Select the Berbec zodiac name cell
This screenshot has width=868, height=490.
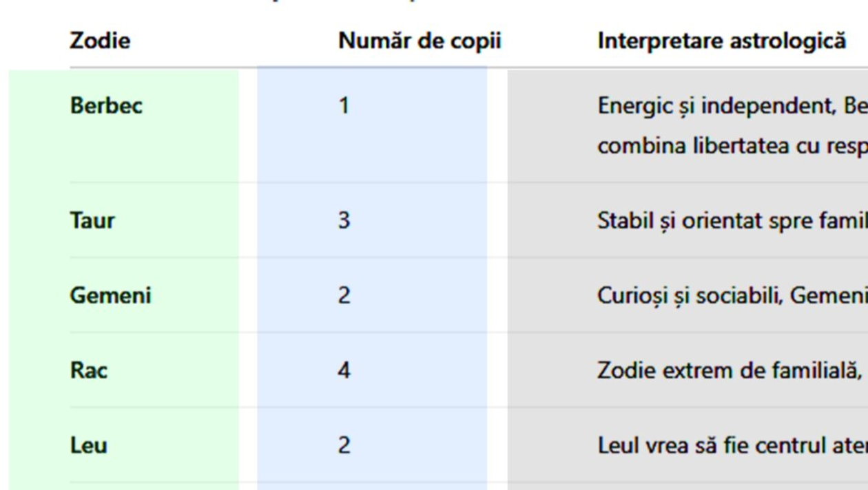(106, 106)
